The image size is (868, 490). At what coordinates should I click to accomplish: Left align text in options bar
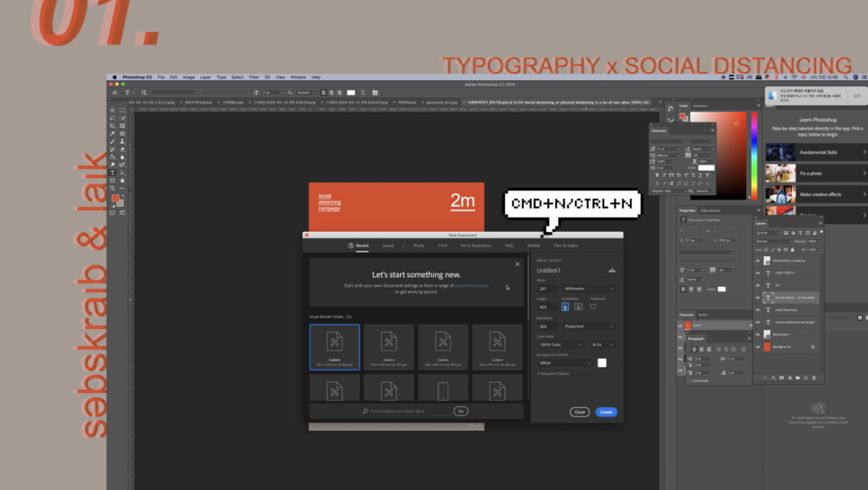tap(323, 93)
